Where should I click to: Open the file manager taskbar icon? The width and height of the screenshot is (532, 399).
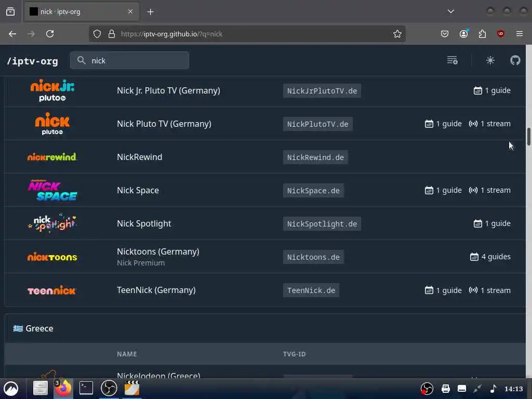[41, 388]
